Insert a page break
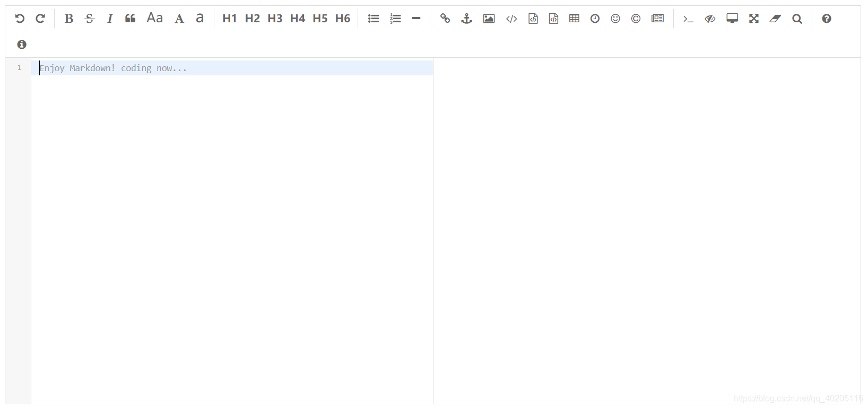This screenshot has width=868, height=408. [x=658, y=19]
